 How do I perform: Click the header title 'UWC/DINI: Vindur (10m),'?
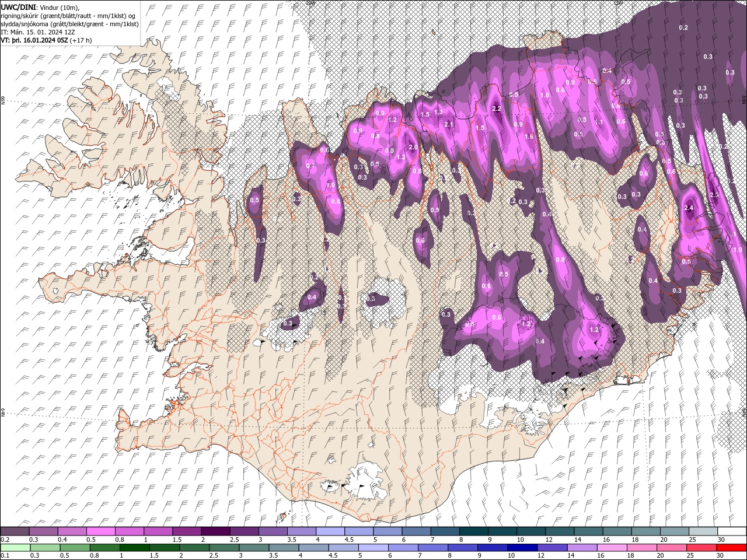pos(40,7)
